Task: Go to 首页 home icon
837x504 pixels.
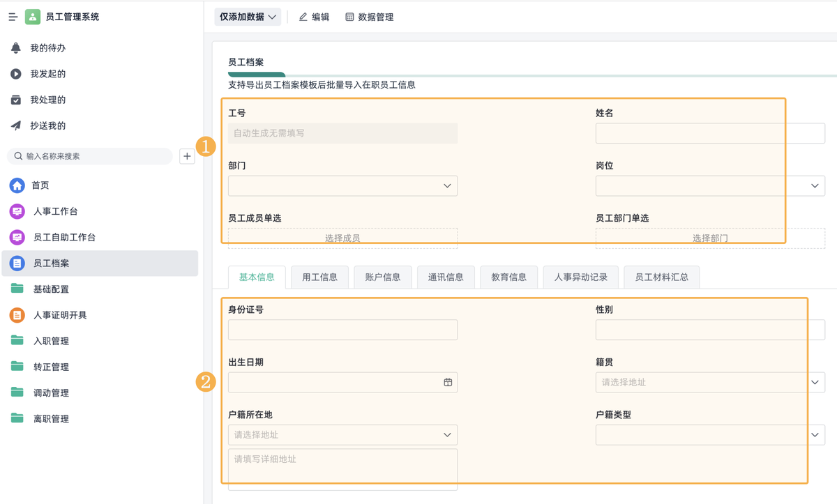Action: point(17,185)
